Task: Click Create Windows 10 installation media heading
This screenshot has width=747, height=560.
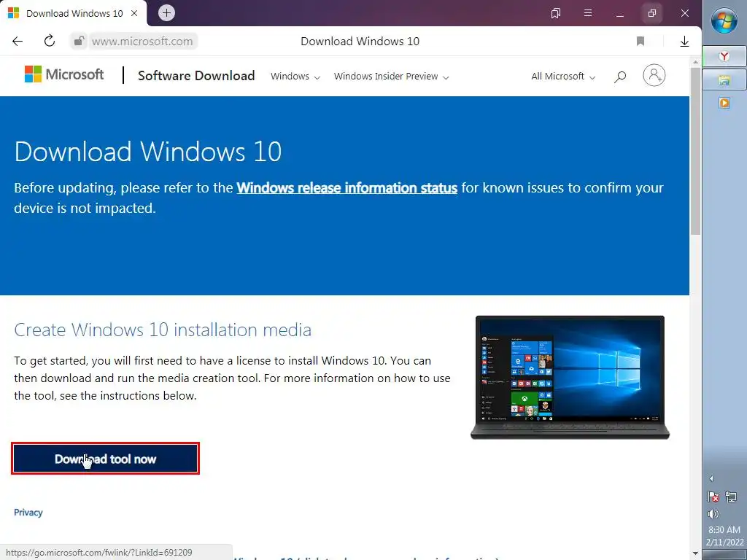Action: pos(163,330)
